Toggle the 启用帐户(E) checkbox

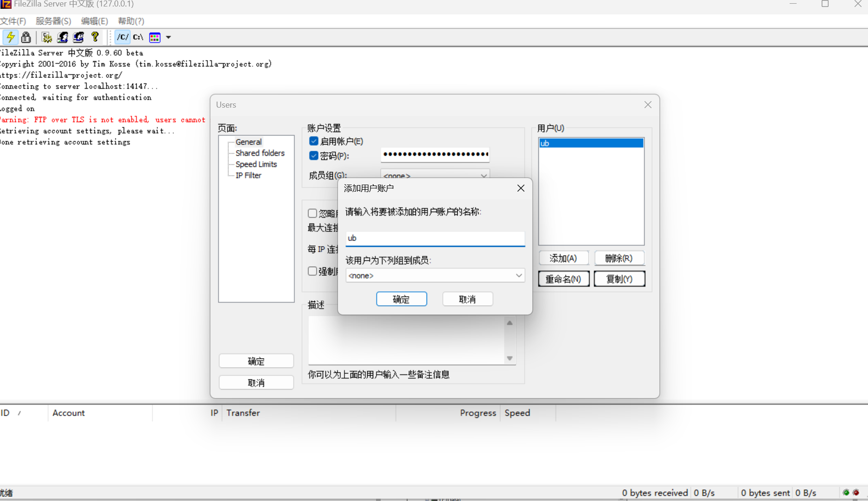coord(314,141)
